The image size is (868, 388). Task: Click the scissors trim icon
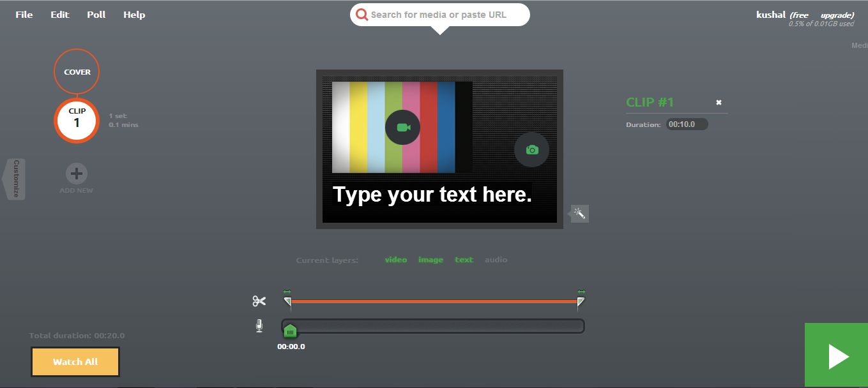point(259,301)
